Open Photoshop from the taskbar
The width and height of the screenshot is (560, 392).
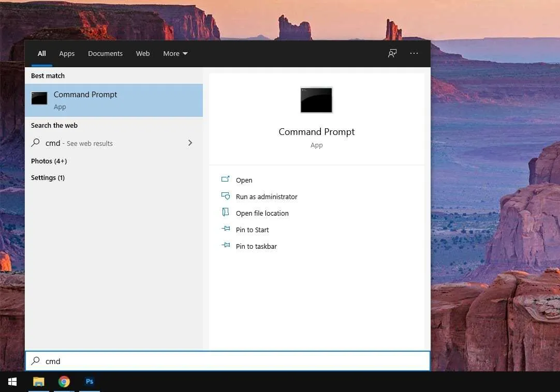pos(90,381)
